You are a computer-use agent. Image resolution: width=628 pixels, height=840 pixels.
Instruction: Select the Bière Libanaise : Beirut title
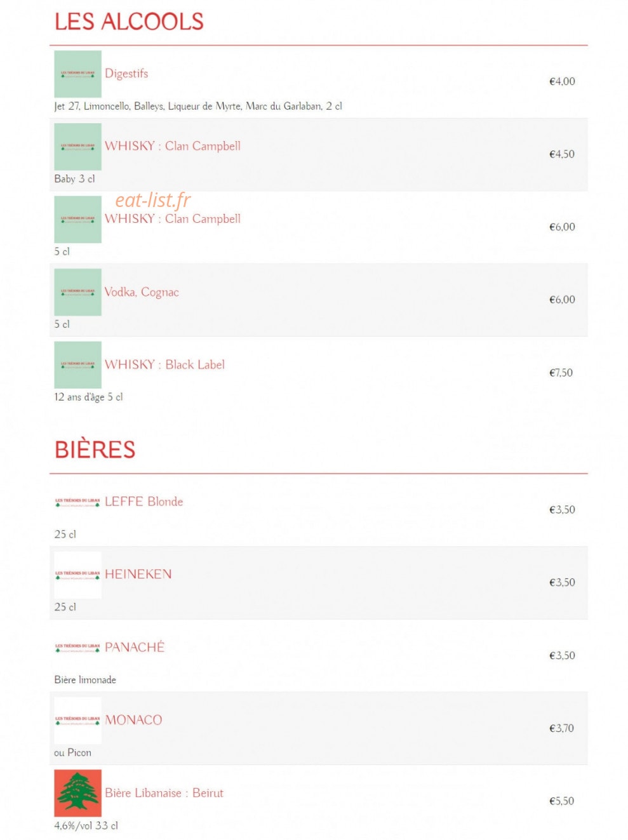164,793
